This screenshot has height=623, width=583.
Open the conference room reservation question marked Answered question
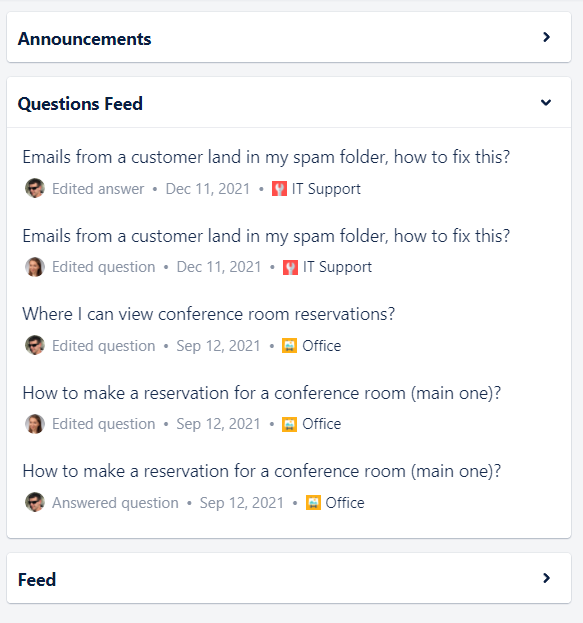(261, 471)
